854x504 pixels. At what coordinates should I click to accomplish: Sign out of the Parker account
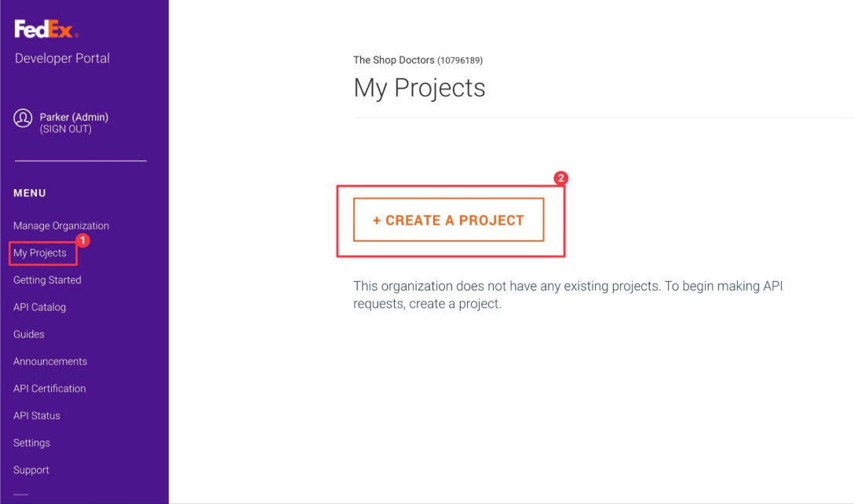pyautogui.click(x=65, y=129)
